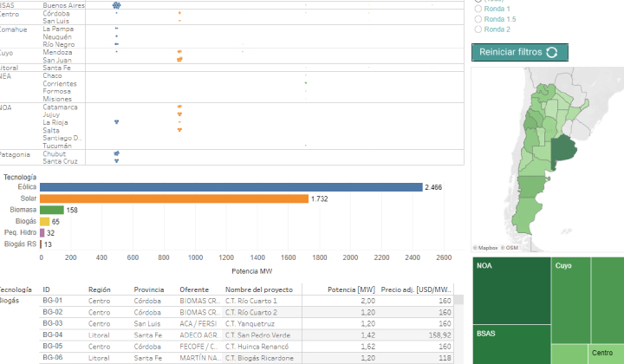624x364 pixels.
Task: Select the BSAS treemap tile
Action: click(x=512, y=345)
